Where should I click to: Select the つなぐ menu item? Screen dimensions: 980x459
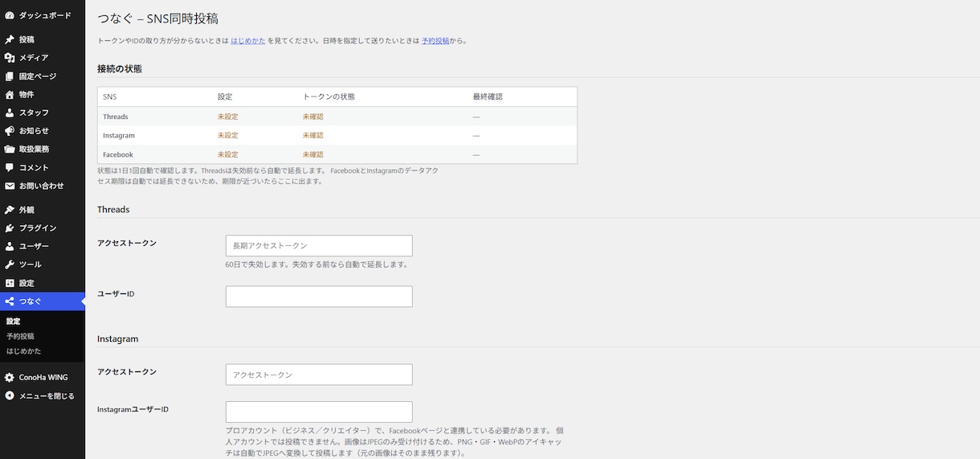pyautogui.click(x=43, y=301)
